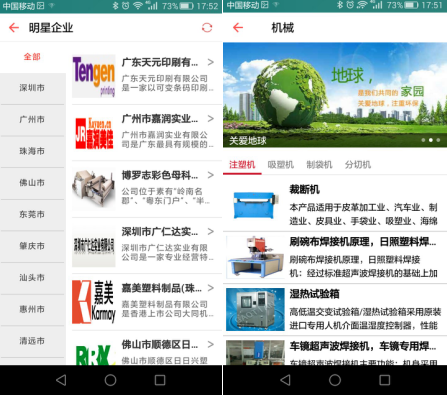Tap the carousel page indicator dots

tap(430, 140)
